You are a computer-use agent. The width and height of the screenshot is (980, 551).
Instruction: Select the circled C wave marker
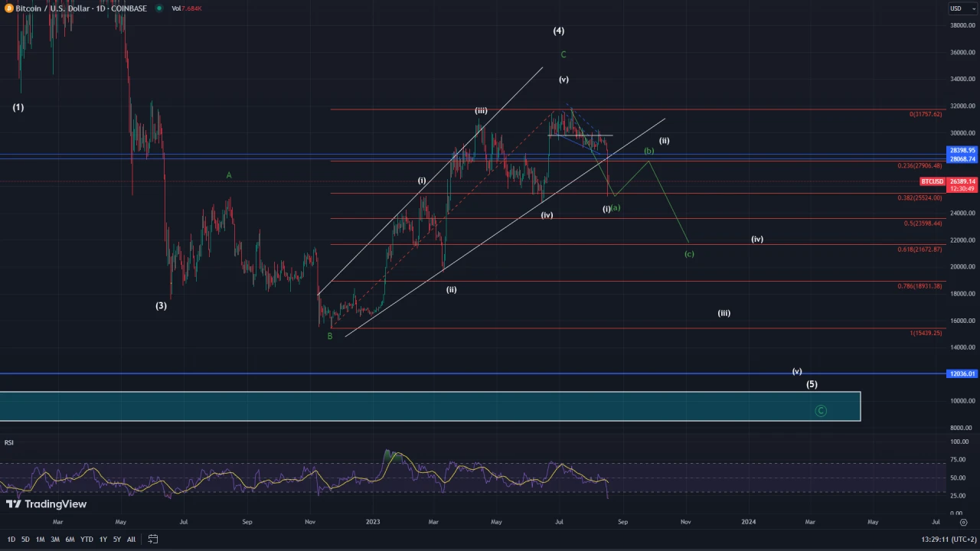pyautogui.click(x=821, y=411)
